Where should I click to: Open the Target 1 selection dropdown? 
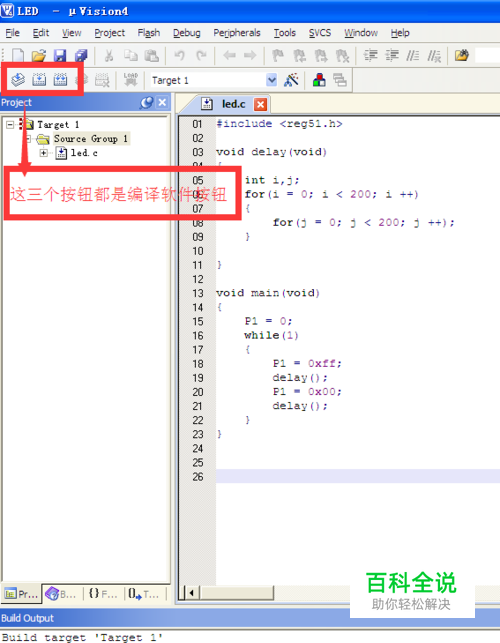tap(271, 80)
